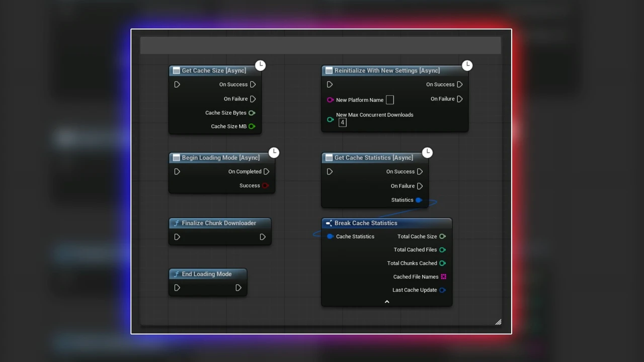Click the Cached File Names array pin

tap(443, 277)
